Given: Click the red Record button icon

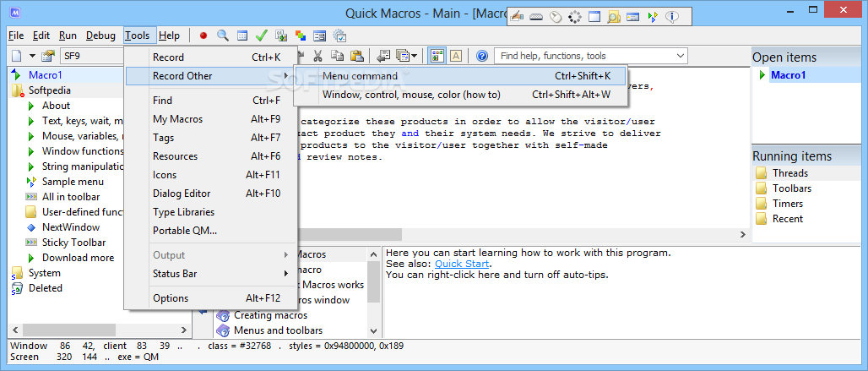Looking at the screenshot, I should tap(203, 35).
